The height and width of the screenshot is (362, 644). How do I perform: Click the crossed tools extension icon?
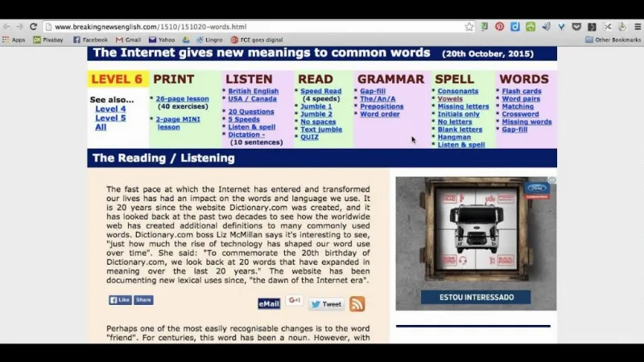[608, 27]
